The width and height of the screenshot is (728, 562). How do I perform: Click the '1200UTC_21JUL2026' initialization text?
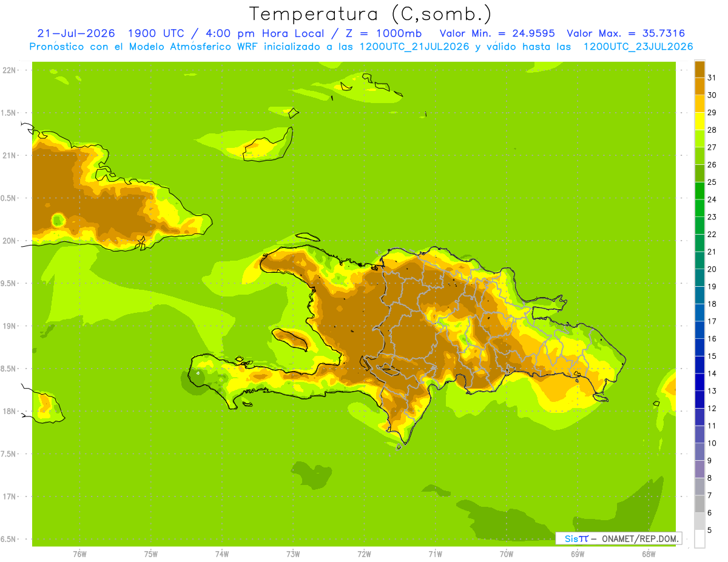(x=415, y=47)
